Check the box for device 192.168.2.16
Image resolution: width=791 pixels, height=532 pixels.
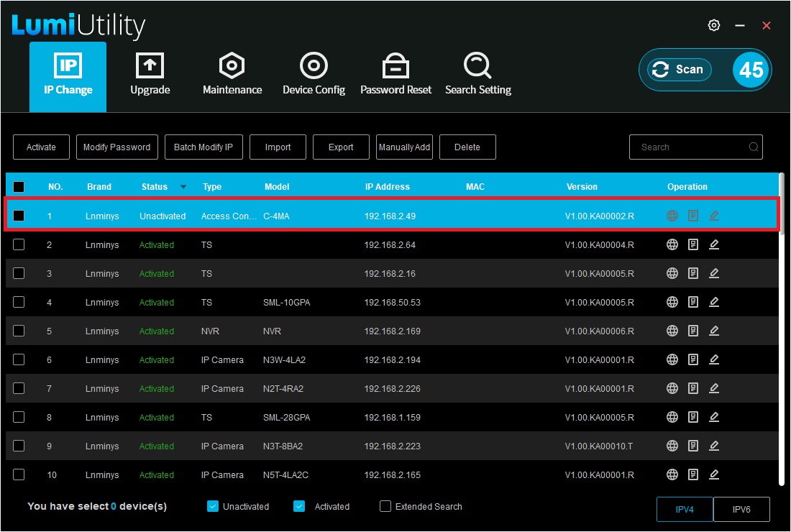pyautogui.click(x=19, y=273)
